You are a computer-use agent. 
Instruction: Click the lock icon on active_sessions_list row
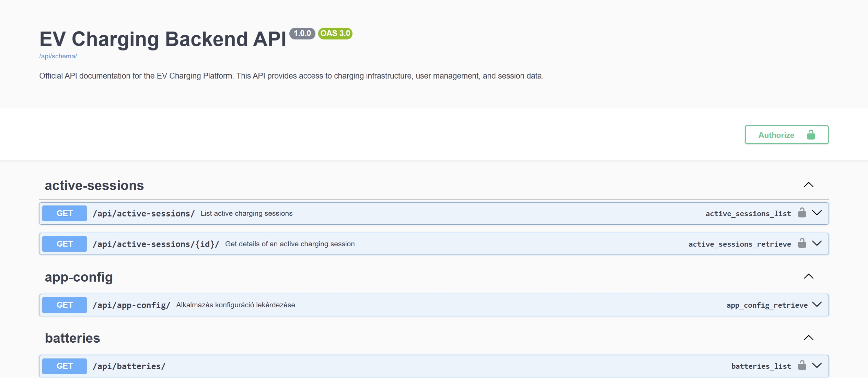point(802,213)
